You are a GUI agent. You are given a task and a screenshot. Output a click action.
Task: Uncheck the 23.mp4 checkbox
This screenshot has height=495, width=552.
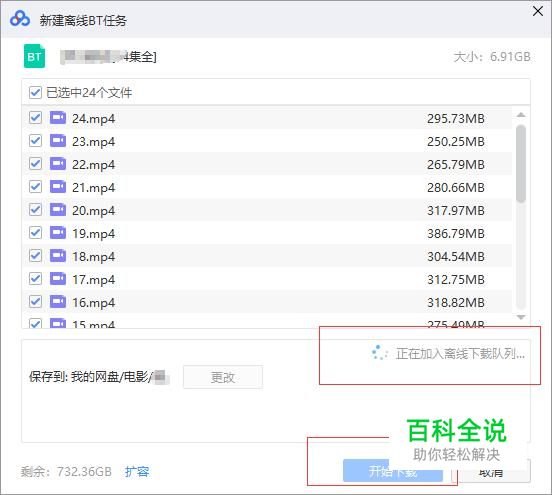tap(35, 141)
